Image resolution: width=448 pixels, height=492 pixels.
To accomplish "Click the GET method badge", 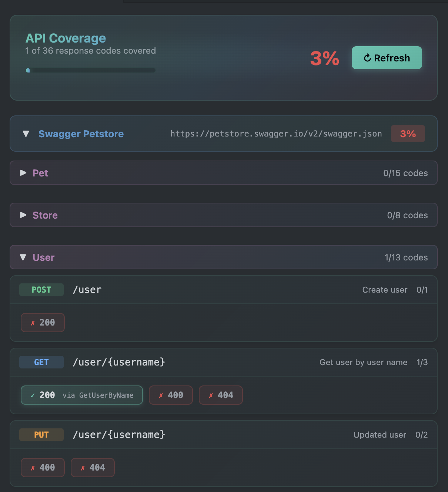I will click(41, 362).
